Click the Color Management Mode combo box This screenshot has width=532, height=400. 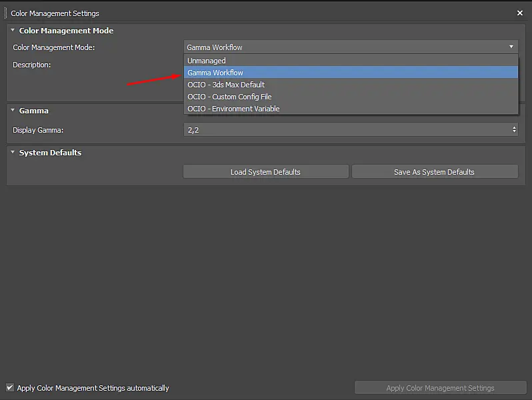coord(351,47)
